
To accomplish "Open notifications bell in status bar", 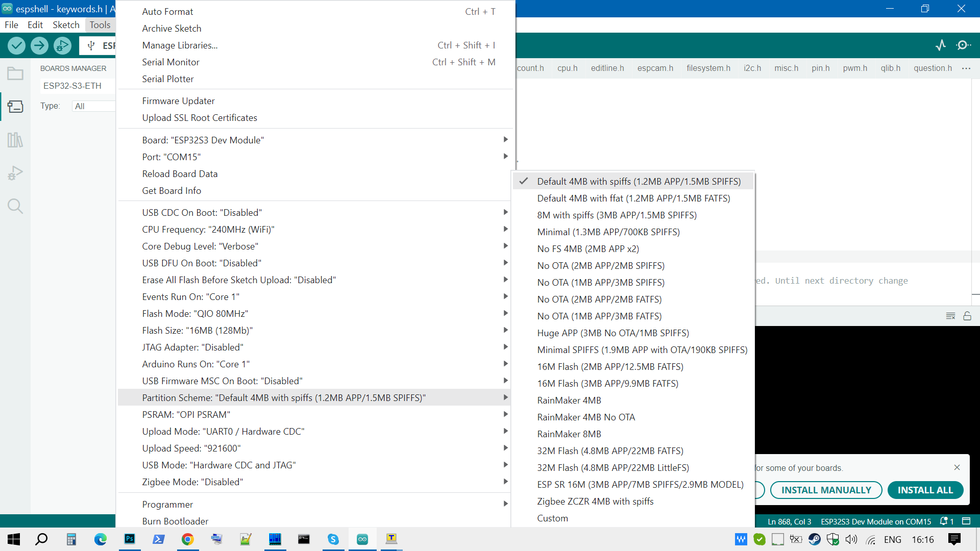I will click(946, 521).
